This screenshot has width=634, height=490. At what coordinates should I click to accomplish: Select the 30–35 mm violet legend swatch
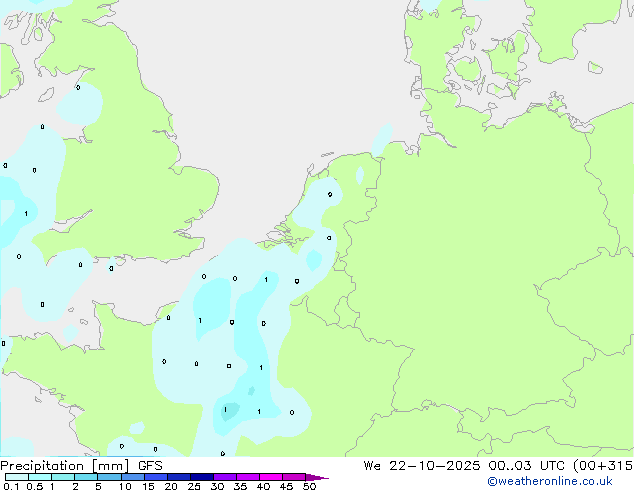pyautogui.click(x=225, y=477)
